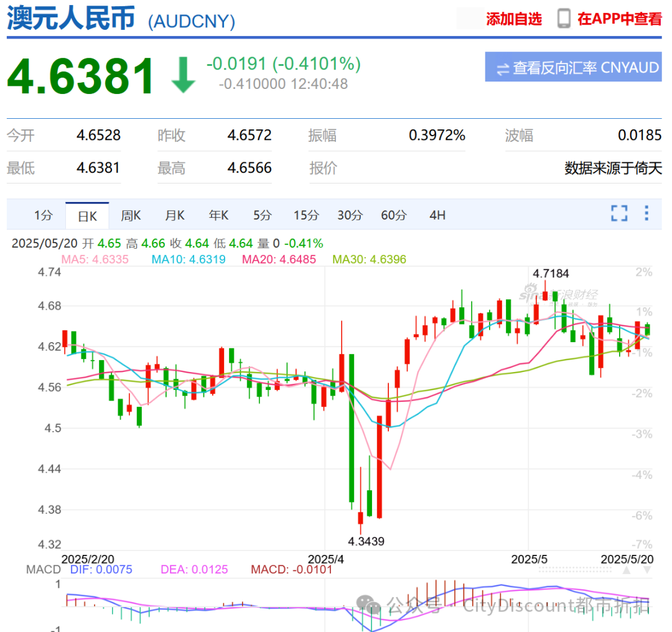
Task: Select the 4H chart tab
Action: (x=437, y=215)
